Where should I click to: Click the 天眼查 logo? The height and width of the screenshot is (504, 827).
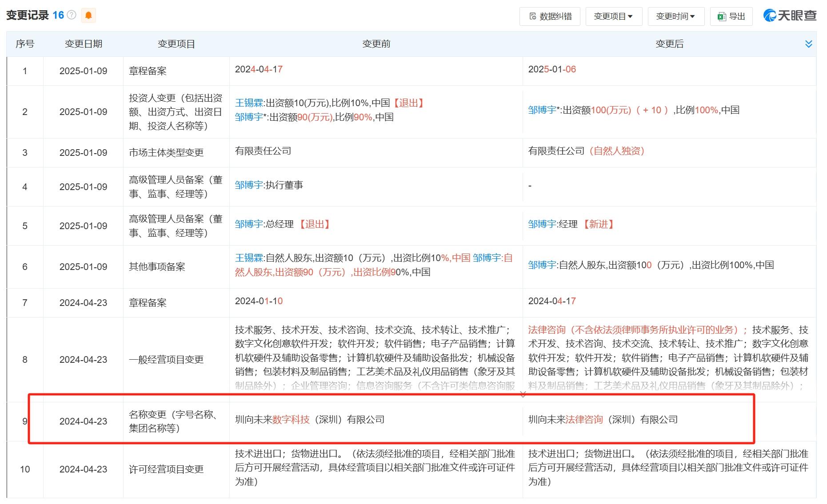tap(790, 16)
